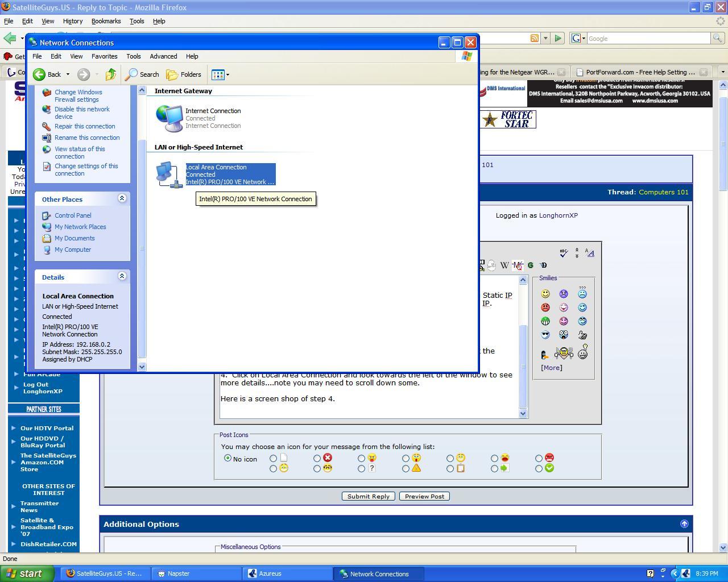Switch to Azureus in the taskbar
This screenshot has height=582, width=728.
[287, 573]
